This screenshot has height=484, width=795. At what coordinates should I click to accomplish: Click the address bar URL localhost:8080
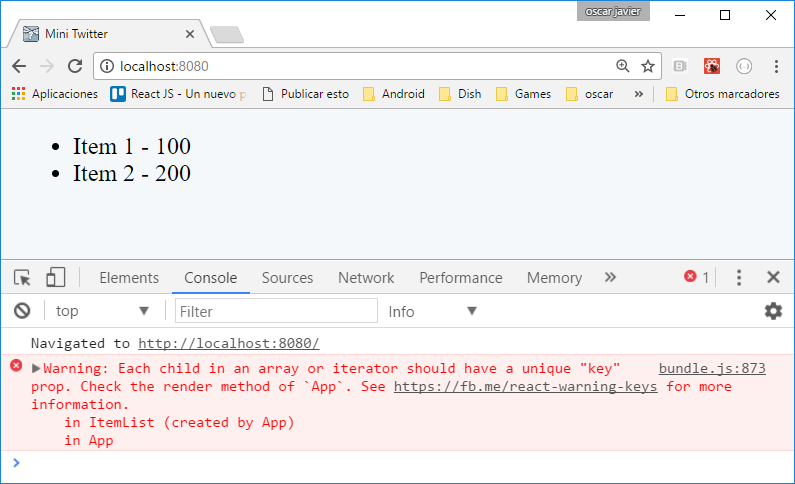coord(164,66)
